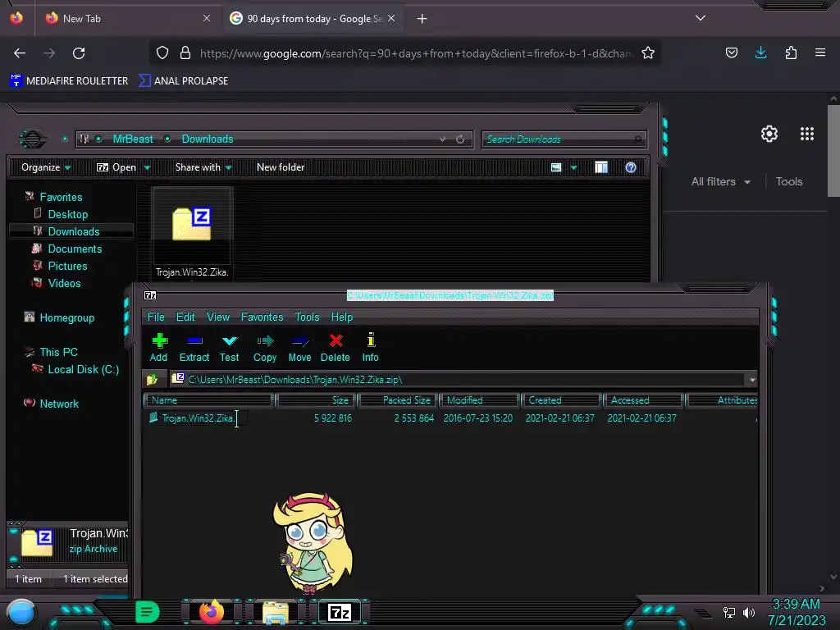
Task: Refresh the Explorer Downloads folder
Action: [460, 139]
